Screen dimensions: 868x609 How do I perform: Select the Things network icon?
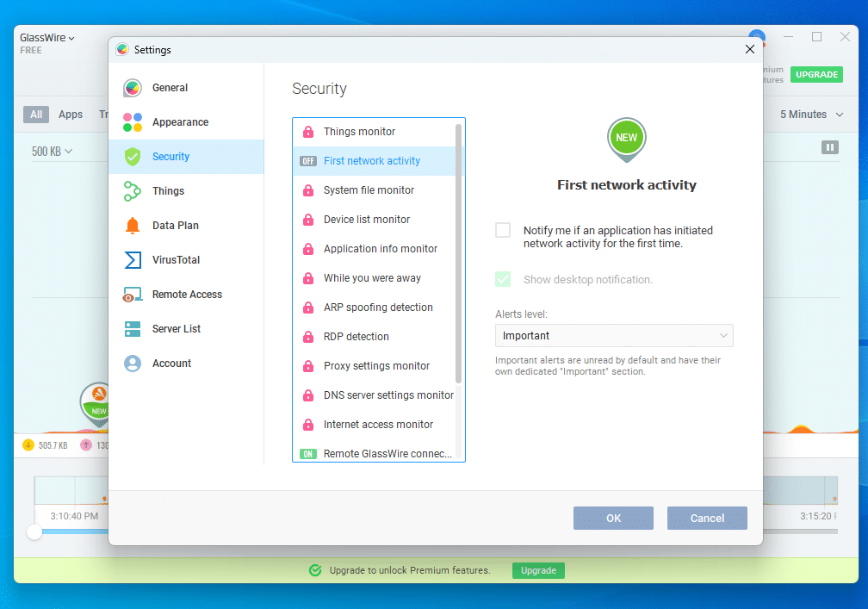pyautogui.click(x=133, y=191)
